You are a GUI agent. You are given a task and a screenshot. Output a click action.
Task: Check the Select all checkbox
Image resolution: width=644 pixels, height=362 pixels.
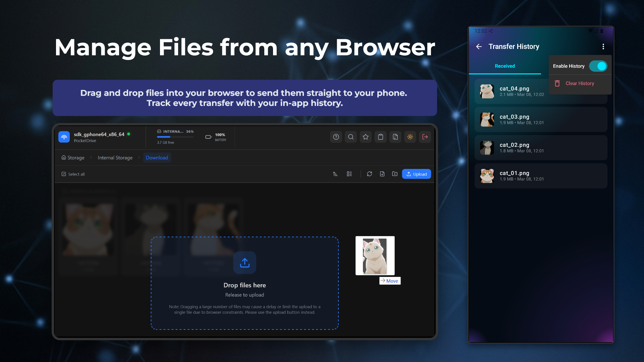(x=64, y=174)
